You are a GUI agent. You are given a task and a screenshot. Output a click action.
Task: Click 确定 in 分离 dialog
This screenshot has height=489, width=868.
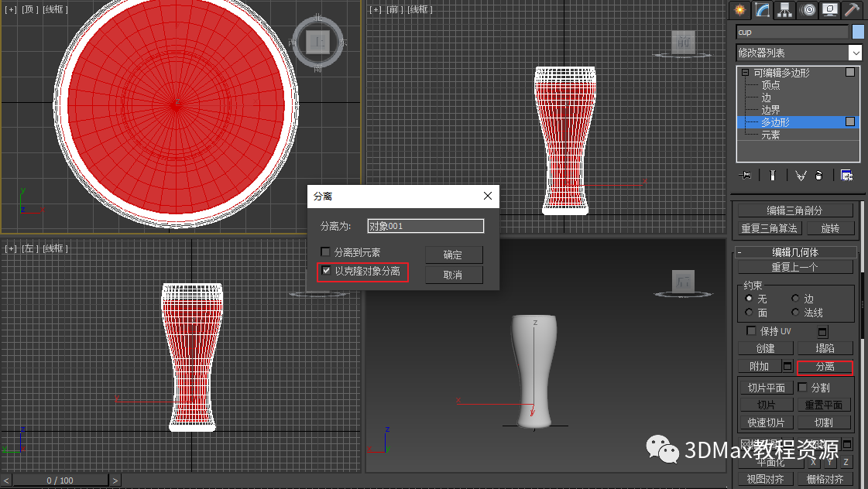coord(454,255)
